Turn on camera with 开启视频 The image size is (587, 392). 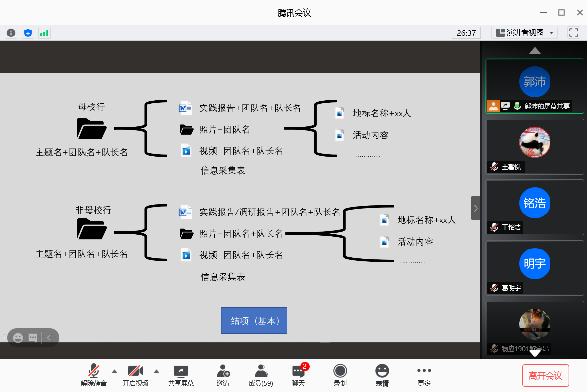(135, 375)
